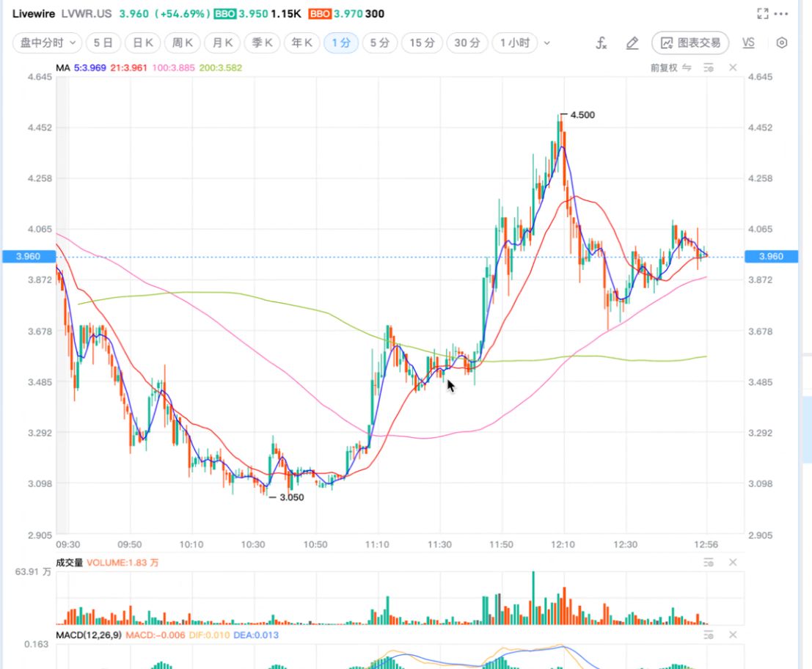Switch to the 1 小时 timeframe
Screen dimensions: 812x669
coord(515,43)
